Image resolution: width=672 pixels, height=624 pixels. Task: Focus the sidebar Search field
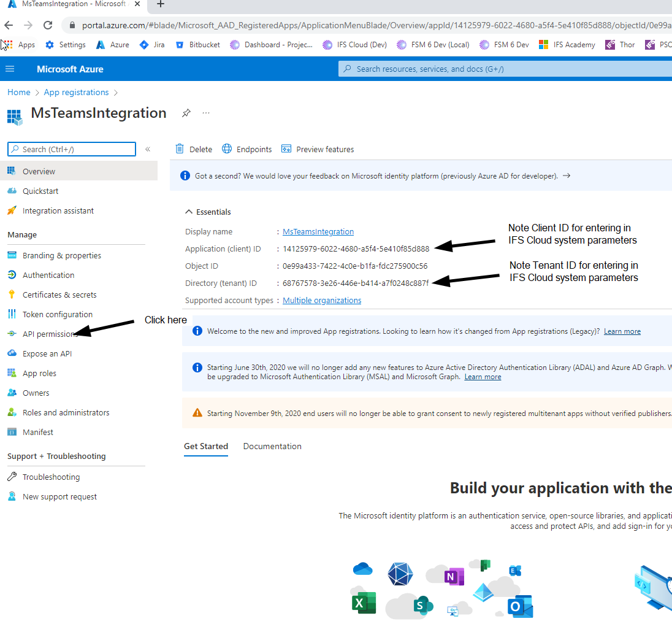click(71, 149)
